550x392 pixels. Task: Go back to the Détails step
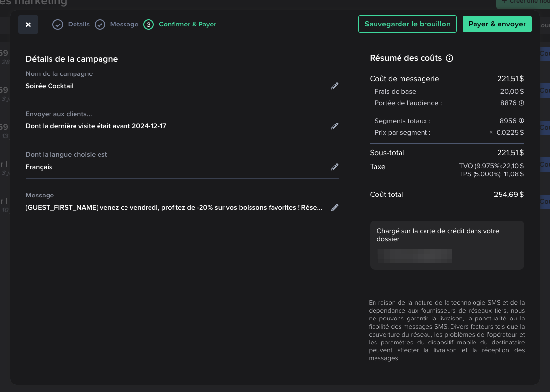click(x=78, y=24)
